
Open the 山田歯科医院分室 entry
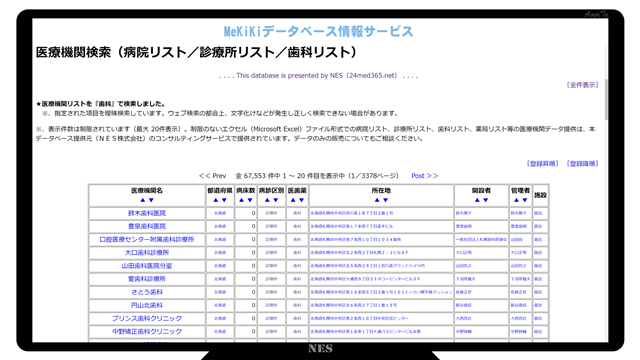(147, 266)
